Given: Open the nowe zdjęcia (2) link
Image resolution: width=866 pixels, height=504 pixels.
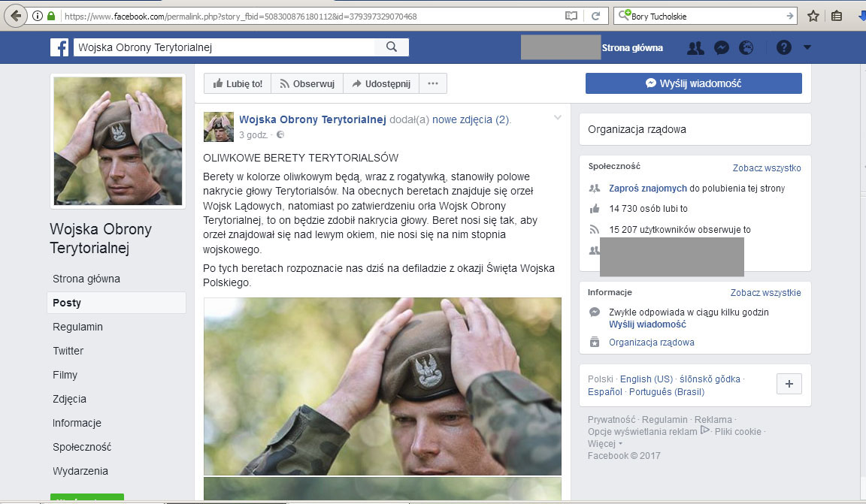Looking at the screenshot, I should pos(471,119).
